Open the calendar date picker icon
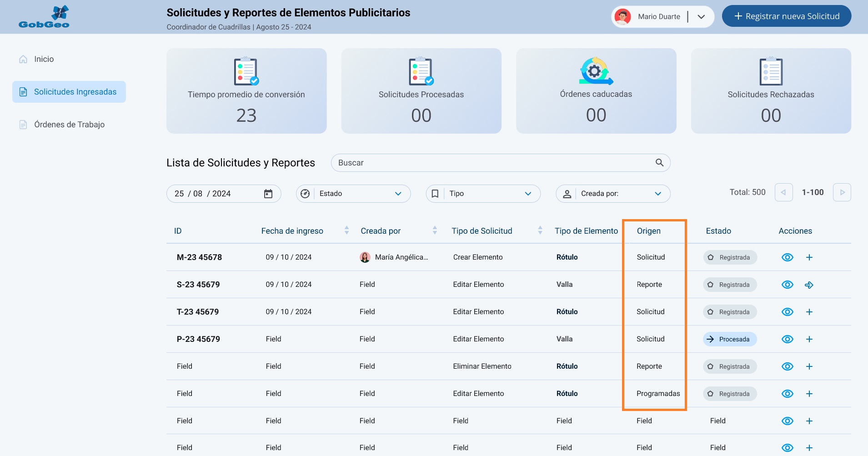This screenshot has height=456, width=868. tap(268, 194)
